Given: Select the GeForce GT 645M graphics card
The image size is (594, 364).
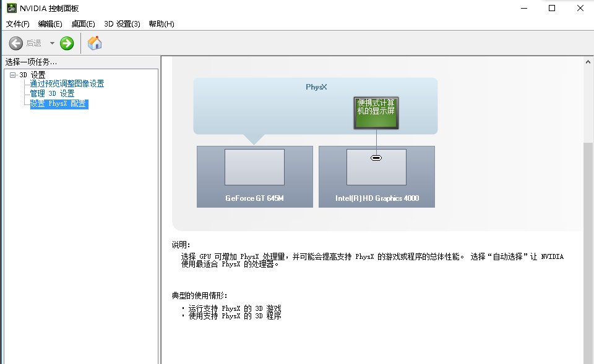Looking at the screenshot, I should [x=254, y=176].
